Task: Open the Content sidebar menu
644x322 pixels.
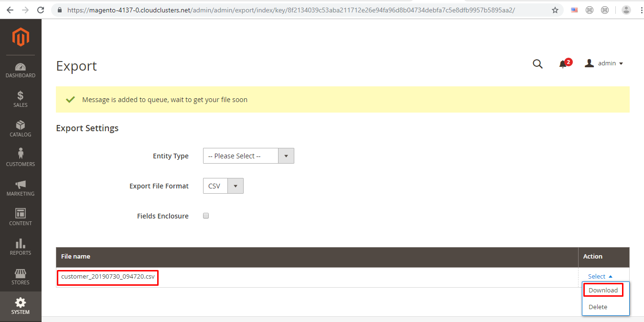Action: pyautogui.click(x=21, y=218)
